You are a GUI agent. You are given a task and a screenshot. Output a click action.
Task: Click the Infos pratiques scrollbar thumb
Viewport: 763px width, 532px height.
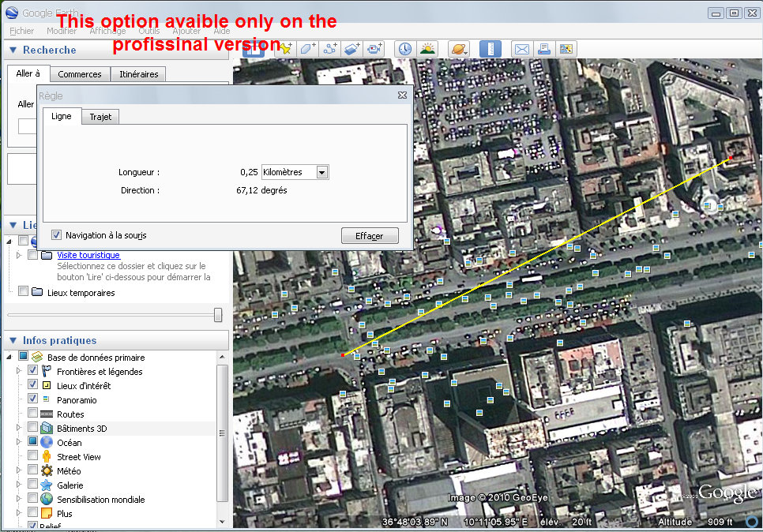[x=222, y=433]
